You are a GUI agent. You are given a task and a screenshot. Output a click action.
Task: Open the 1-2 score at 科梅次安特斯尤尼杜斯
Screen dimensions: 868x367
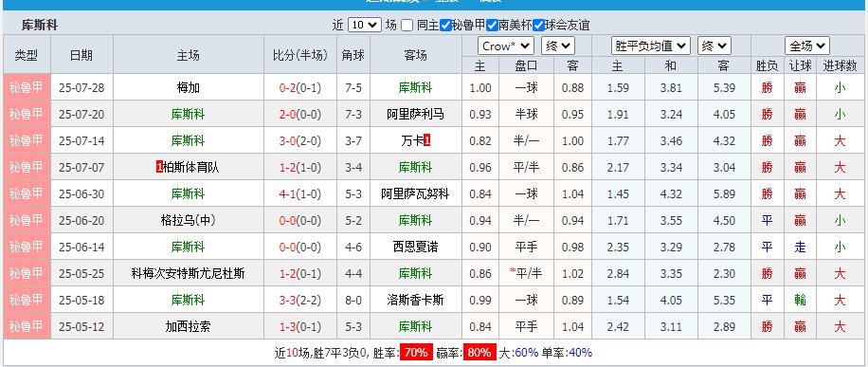pyautogui.click(x=288, y=274)
